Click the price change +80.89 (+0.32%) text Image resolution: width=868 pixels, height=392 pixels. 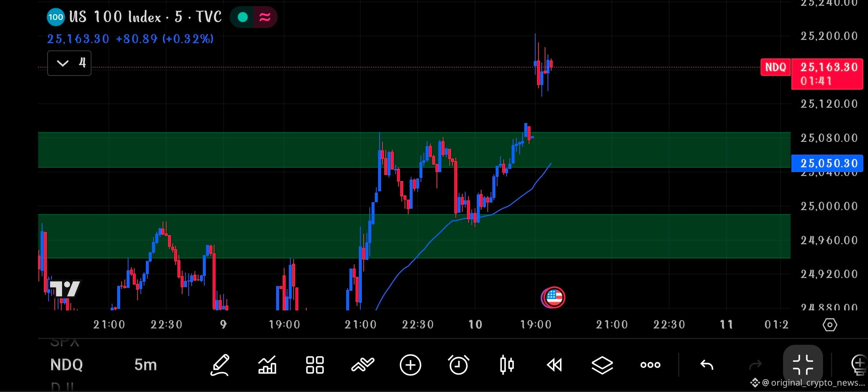coord(165,38)
